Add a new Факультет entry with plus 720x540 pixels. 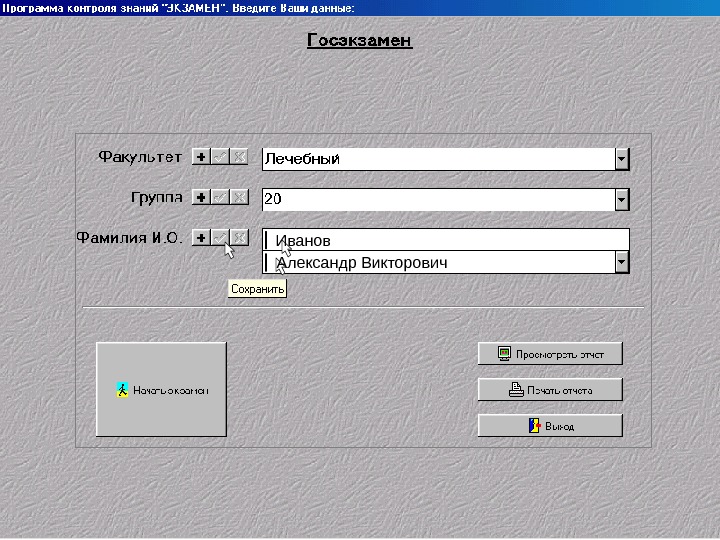pos(201,157)
